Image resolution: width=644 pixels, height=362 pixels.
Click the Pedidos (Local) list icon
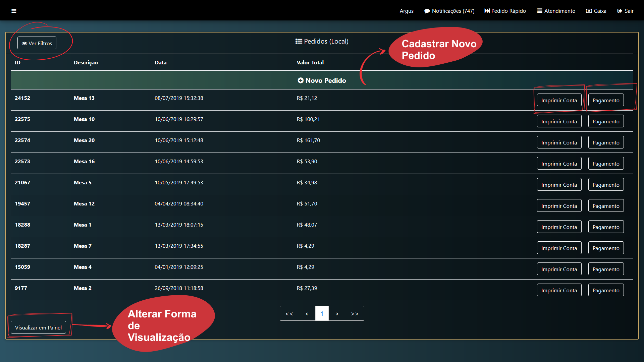click(x=299, y=41)
